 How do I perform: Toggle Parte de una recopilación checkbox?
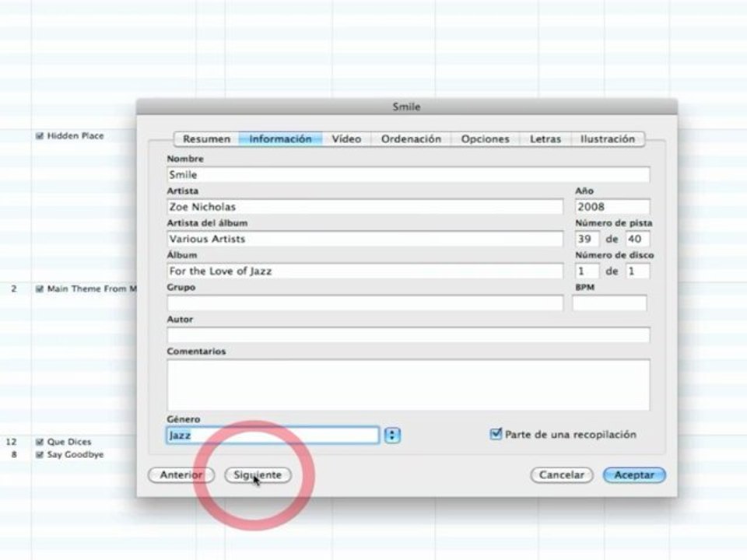tap(496, 434)
